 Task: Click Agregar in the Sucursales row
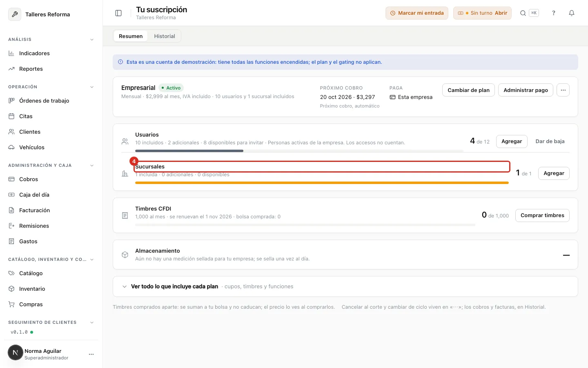pos(554,173)
